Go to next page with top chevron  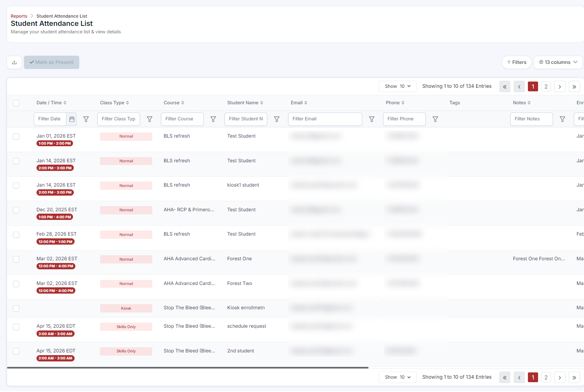(x=560, y=87)
